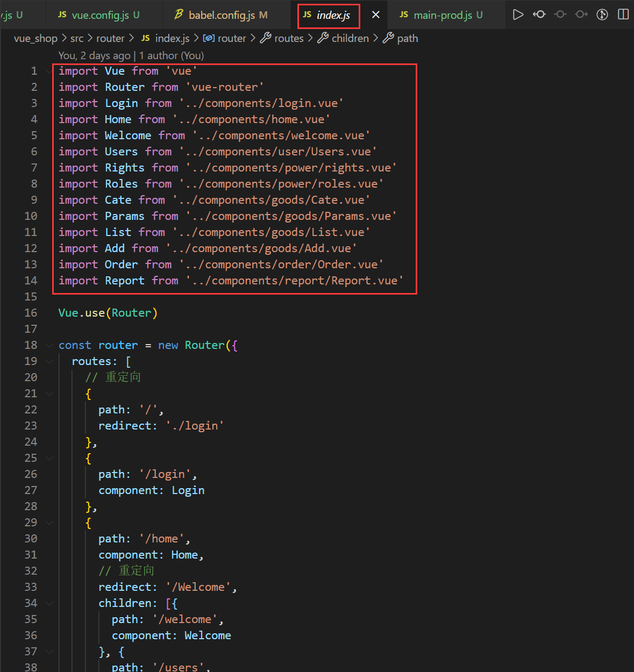Click the '/login' path string on line 26
Image resolution: width=634 pixels, height=672 pixels.
(165, 474)
